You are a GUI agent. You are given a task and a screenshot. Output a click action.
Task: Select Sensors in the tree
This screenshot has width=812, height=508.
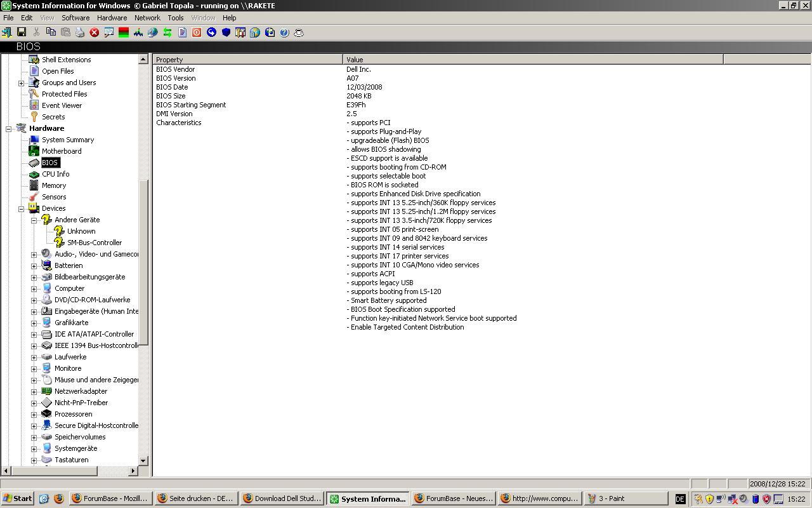click(x=54, y=197)
